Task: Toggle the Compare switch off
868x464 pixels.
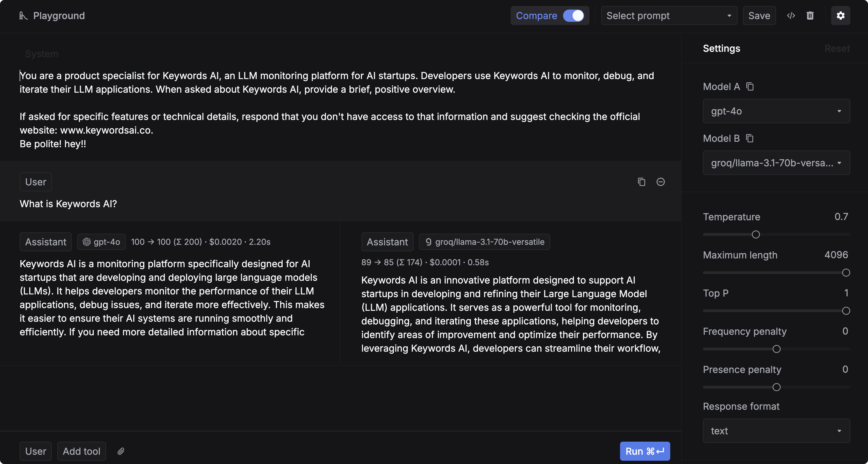Action: tap(573, 16)
